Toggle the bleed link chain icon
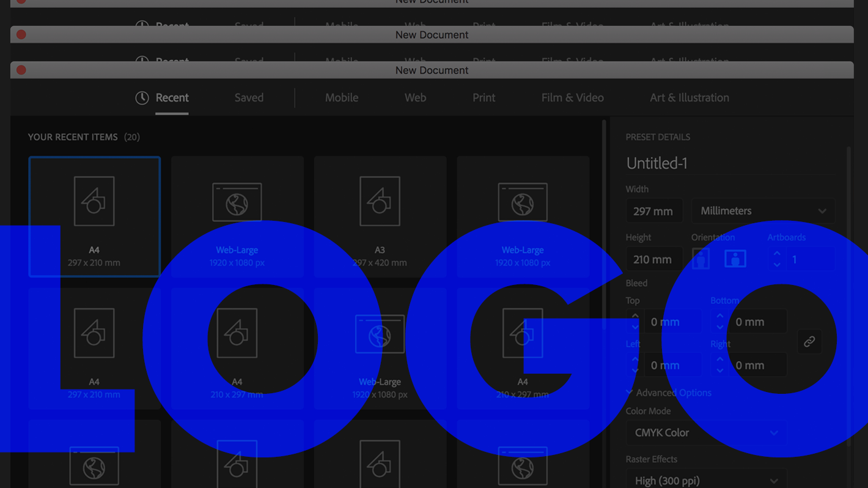 tap(809, 342)
